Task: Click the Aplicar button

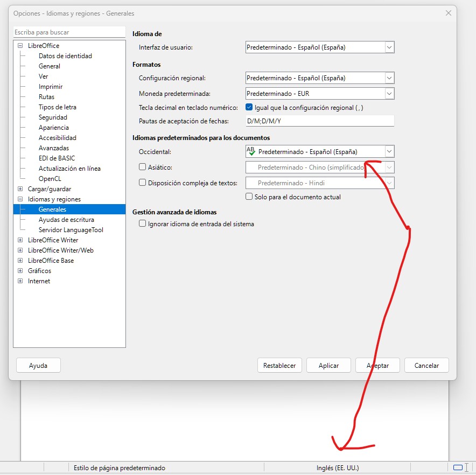Action: [328, 365]
